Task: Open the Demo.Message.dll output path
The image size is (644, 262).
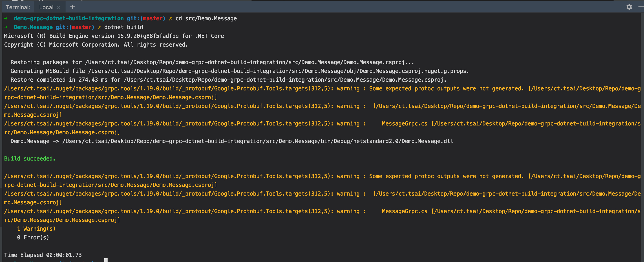Action: (x=258, y=141)
